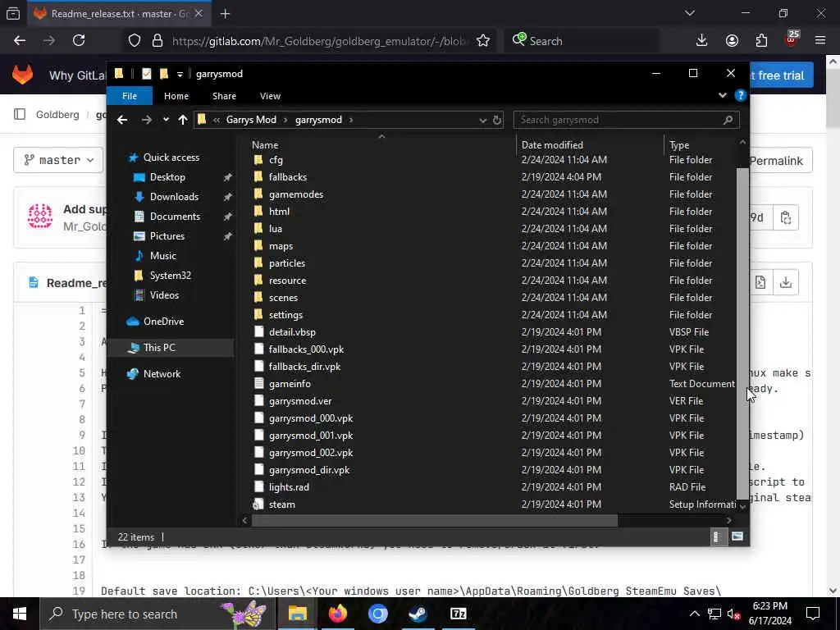Refresh the garrysmod folder address bar
Viewport: 840px width, 630px height.
tap(497, 120)
